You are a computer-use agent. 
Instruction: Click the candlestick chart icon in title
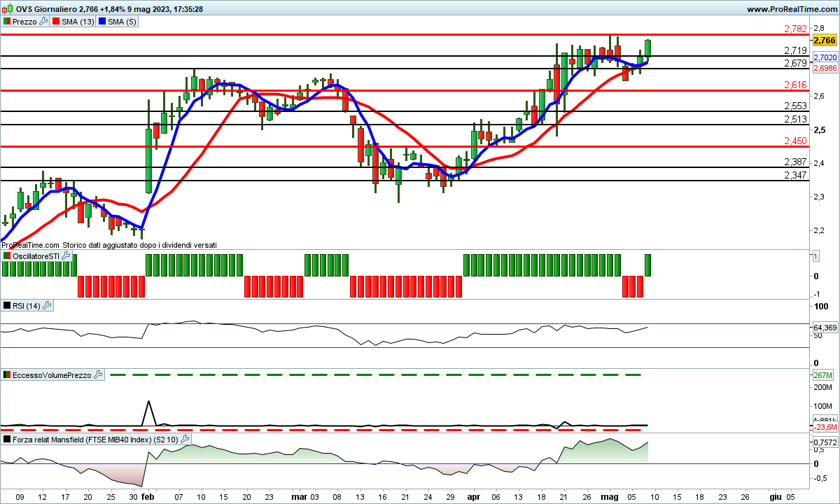pos(8,9)
